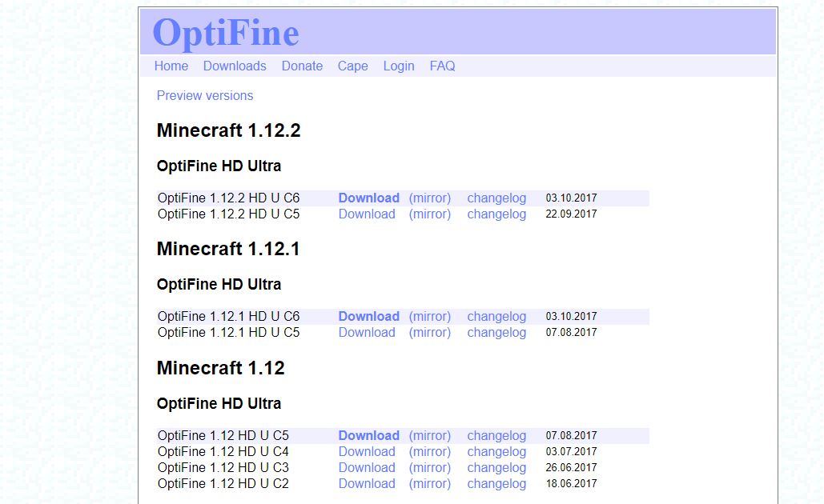View changelog for OptiFine 1.12 HD U C5
The width and height of the screenshot is (824, 504).
[496, 436]
